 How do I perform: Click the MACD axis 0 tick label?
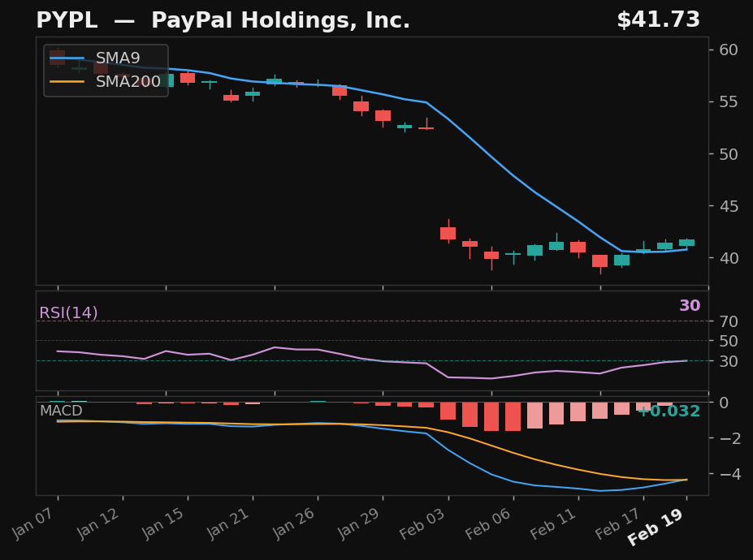coord(724,403)
